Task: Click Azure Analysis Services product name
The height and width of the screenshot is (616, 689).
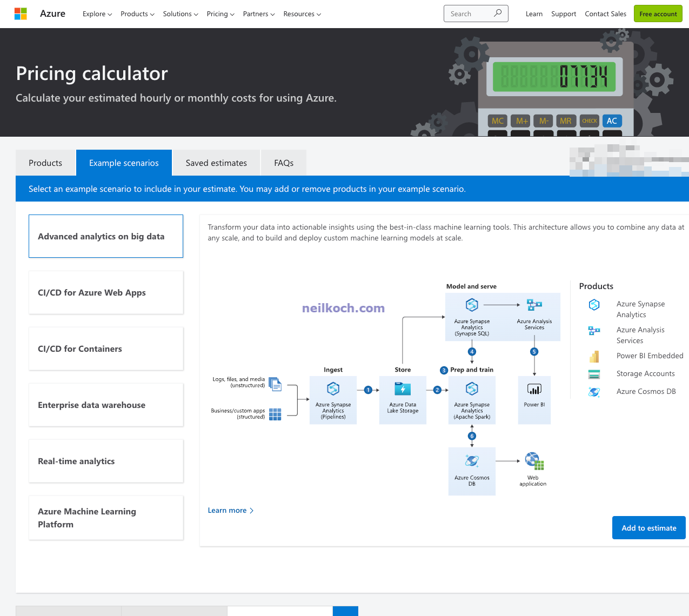Action: click(640, 335)
